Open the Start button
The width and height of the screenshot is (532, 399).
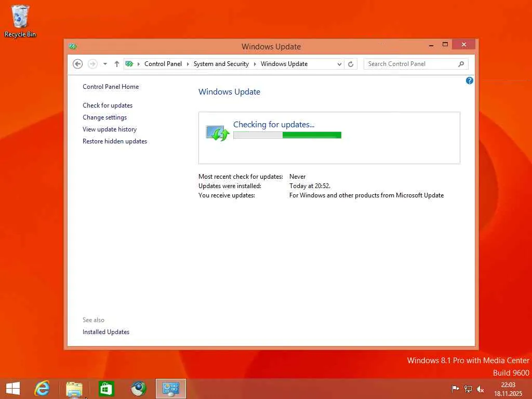(13, 389)
